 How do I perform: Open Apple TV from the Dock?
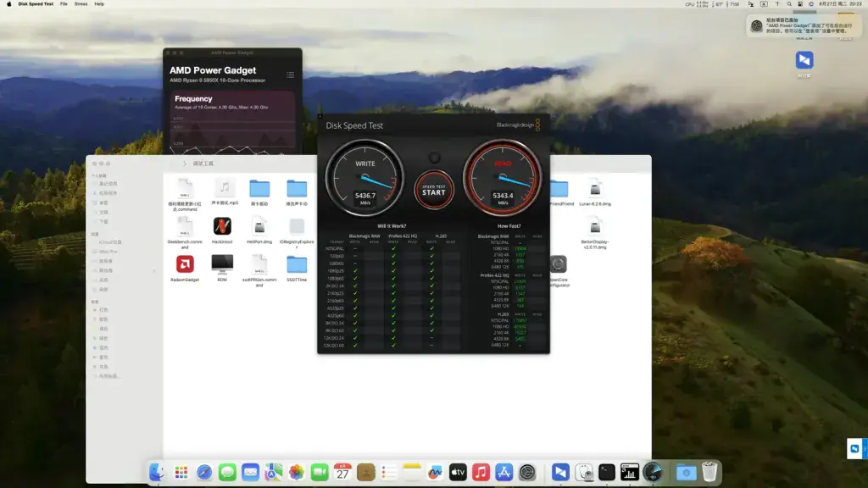[x=458, y=472]
